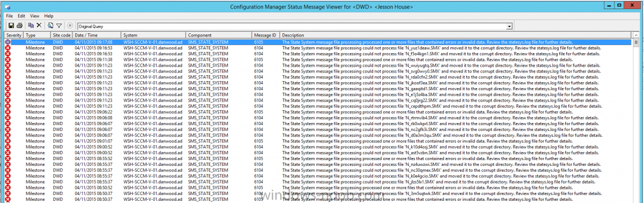Print the messages with the printer icon
Image resolution: width=644 pixels, height=203 pixels.
pyautogui.click(x=19, y=25)
